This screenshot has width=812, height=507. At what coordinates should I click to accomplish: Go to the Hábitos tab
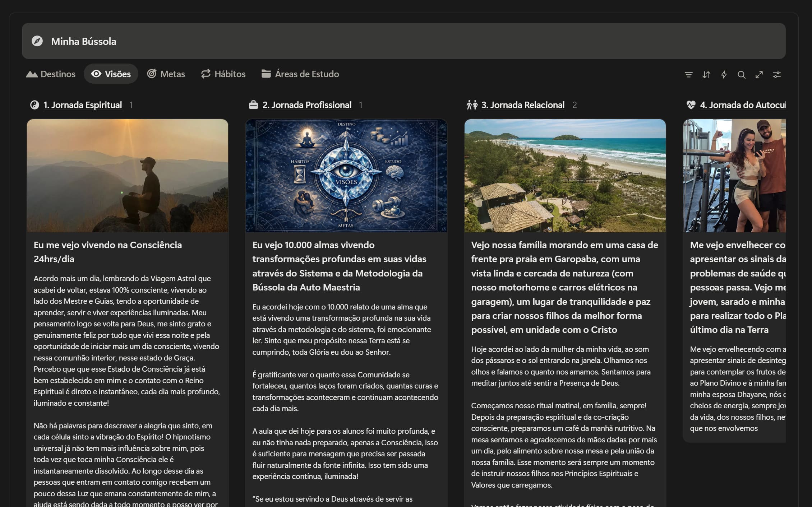[x=223, y=74]
